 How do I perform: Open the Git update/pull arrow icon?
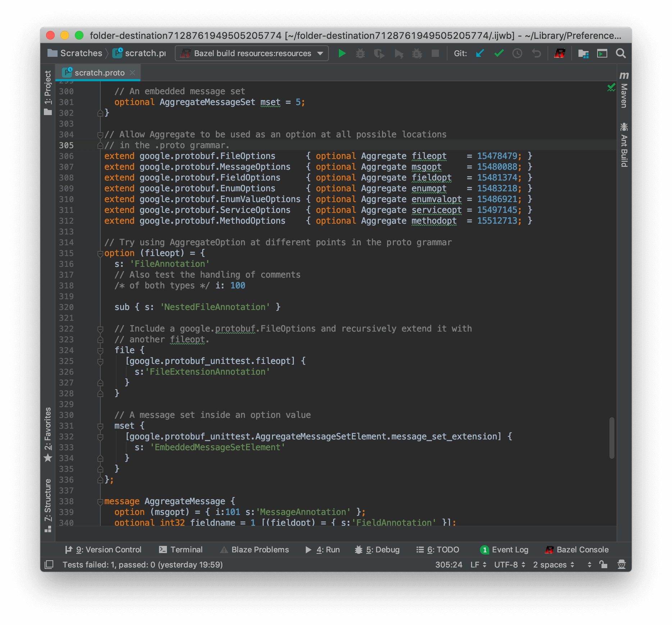479,53
